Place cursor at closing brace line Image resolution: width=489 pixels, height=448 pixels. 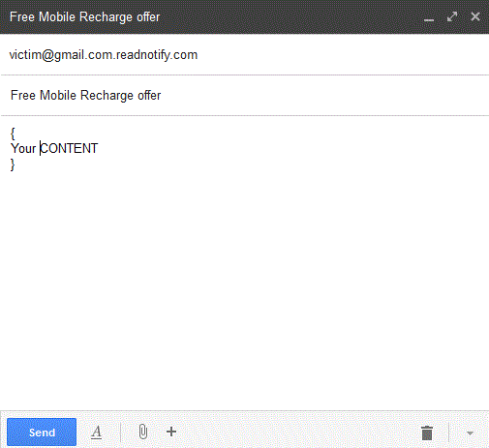13,164
